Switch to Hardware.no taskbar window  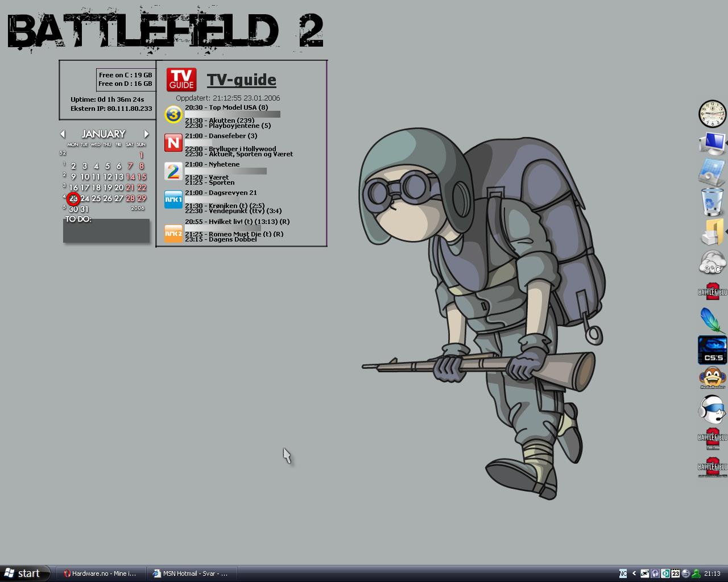[x=101, y=573]
